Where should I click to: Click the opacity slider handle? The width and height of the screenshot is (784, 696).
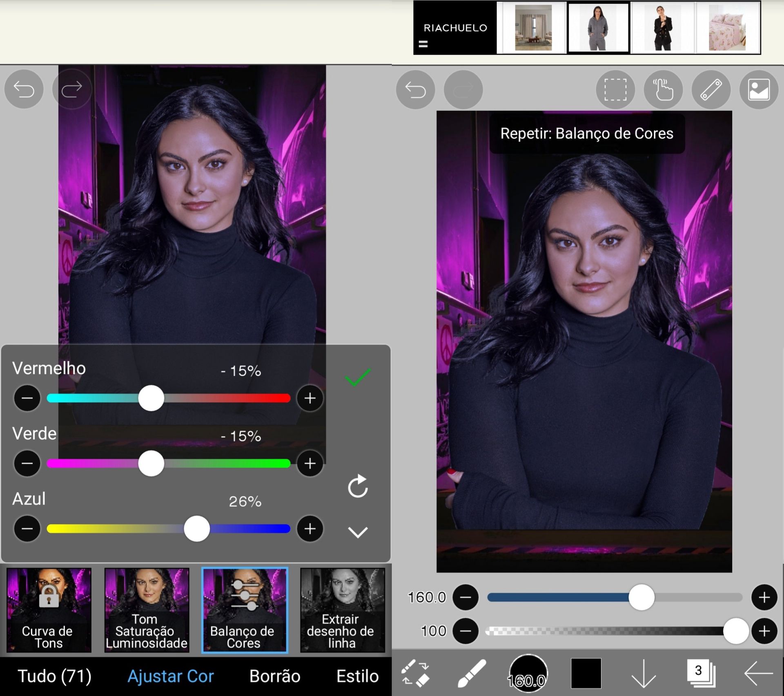tap(736, 631)
